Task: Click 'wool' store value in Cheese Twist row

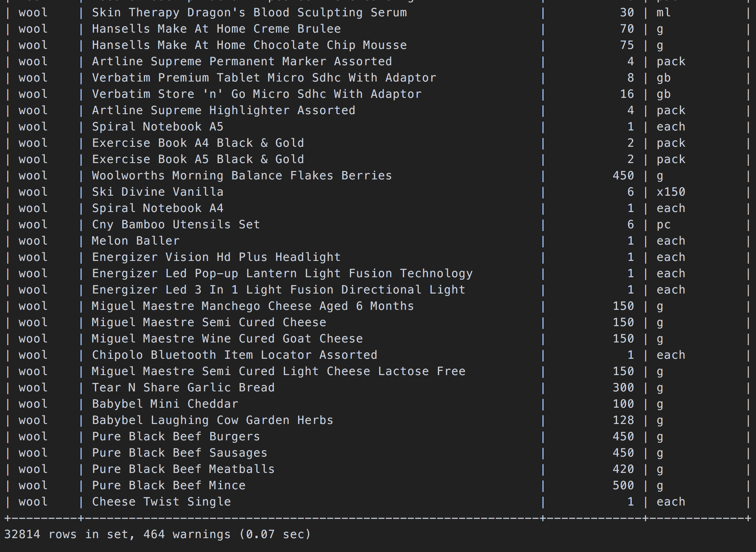Action: (x=33, y=502)
